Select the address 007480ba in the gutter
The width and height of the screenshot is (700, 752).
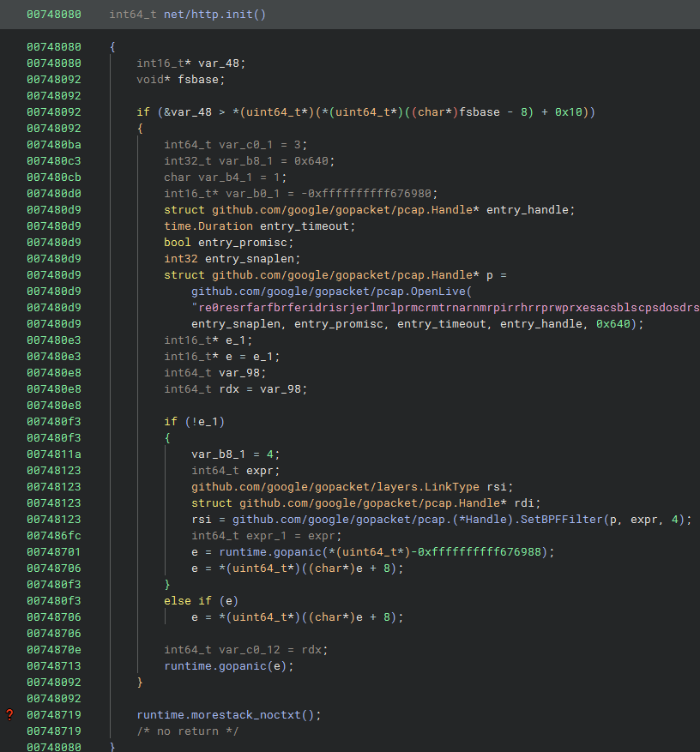coord(53,144)
